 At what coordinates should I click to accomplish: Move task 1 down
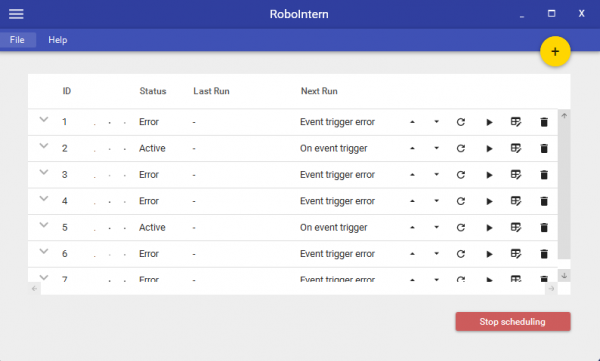tap(436, 122)
